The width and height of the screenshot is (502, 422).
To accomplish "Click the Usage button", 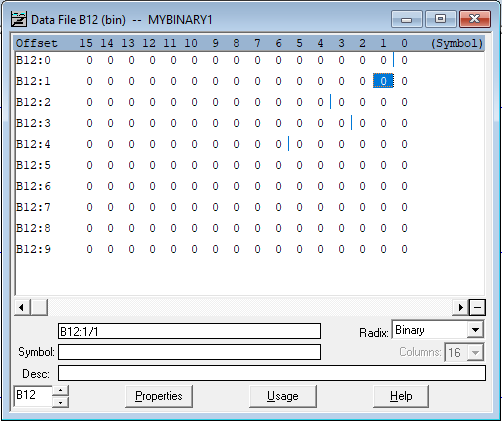I will click(x=283, y=396).
